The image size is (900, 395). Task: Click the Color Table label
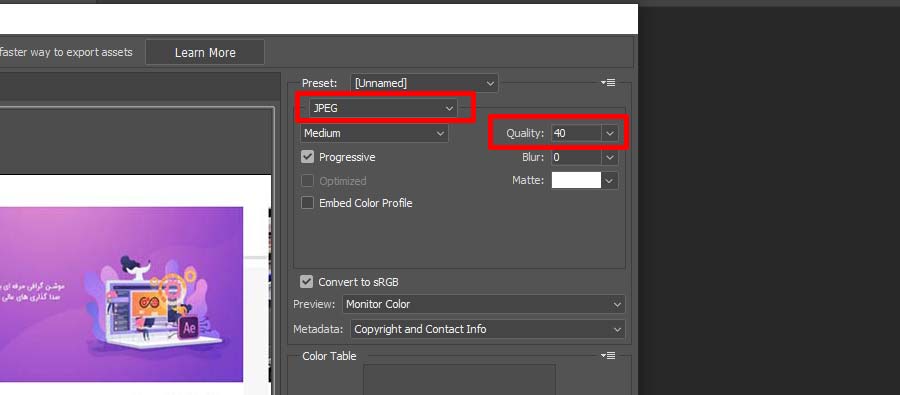coord(329,356)
